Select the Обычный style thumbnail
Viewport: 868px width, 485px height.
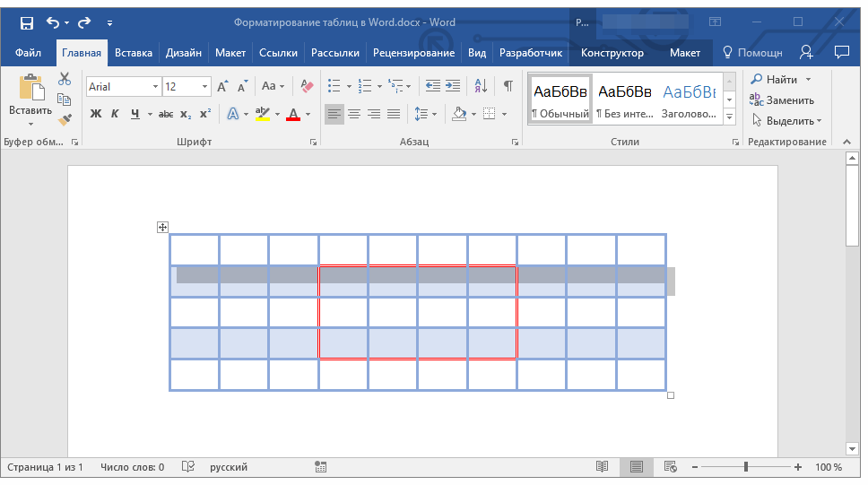560,100
